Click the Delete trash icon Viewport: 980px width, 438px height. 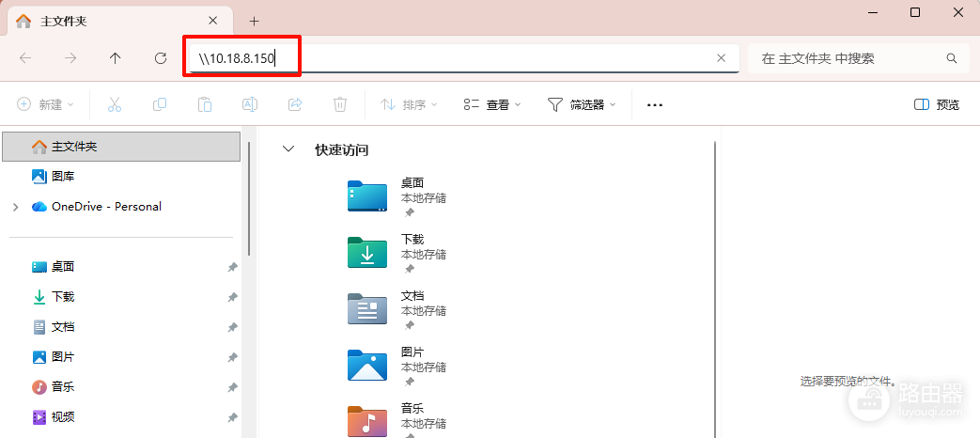[339, 104]
